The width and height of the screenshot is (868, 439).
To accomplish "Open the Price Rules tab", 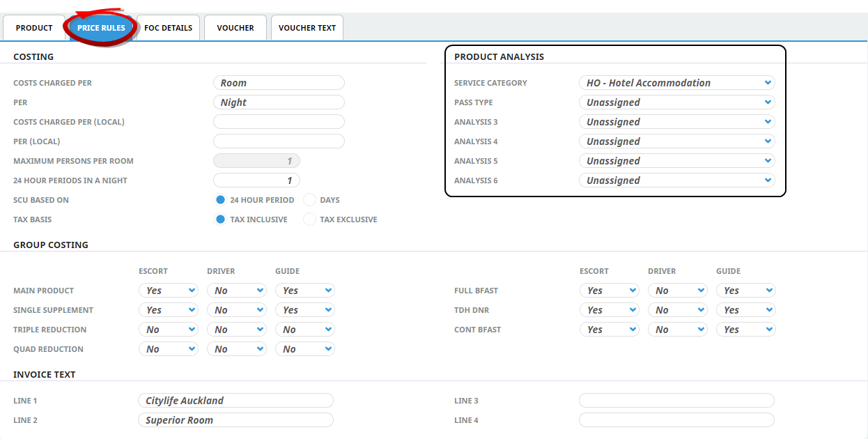I will (x=101, y=28).
